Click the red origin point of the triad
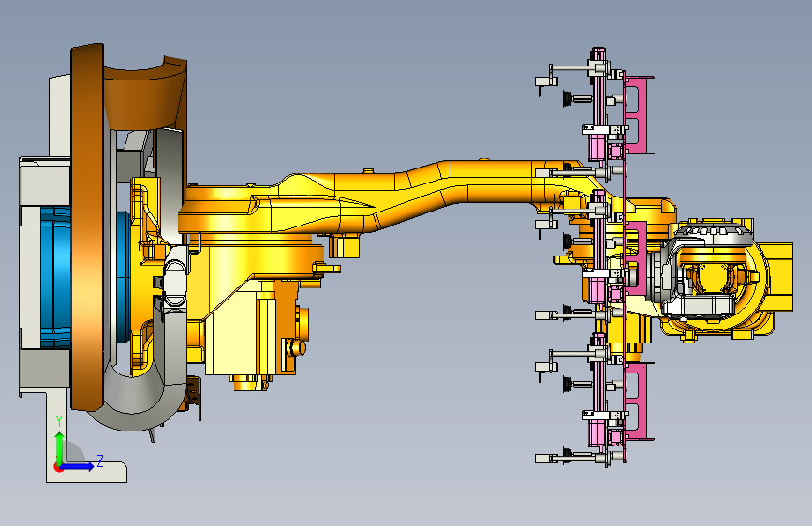 pyautogui.click(x=58, y=467)
